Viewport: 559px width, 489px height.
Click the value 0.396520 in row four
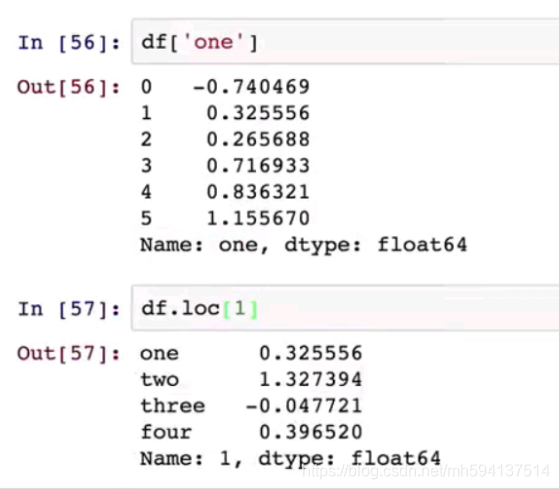[310, 432]
